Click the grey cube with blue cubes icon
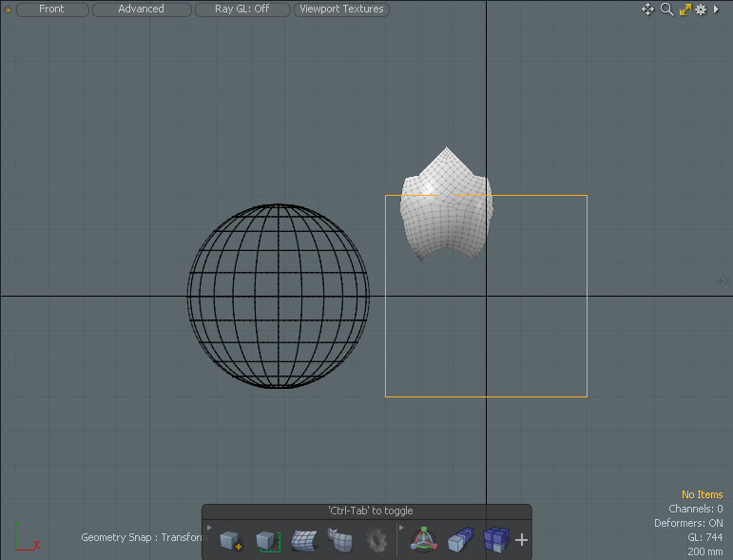 coord(460,540)
